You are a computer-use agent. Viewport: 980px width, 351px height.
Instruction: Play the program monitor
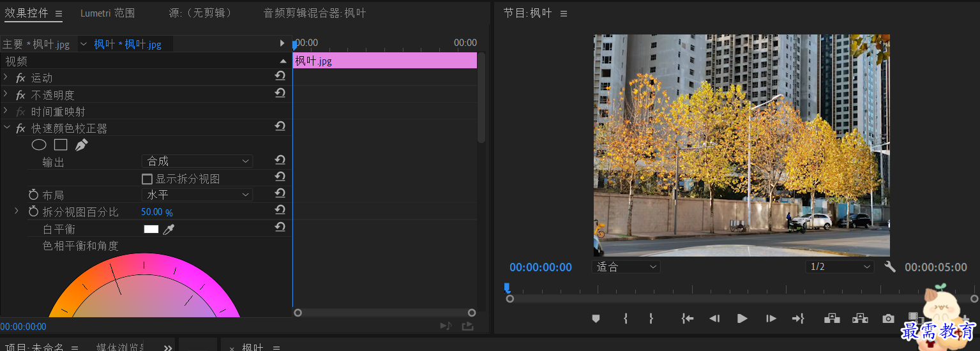click(x=742, y=318)
